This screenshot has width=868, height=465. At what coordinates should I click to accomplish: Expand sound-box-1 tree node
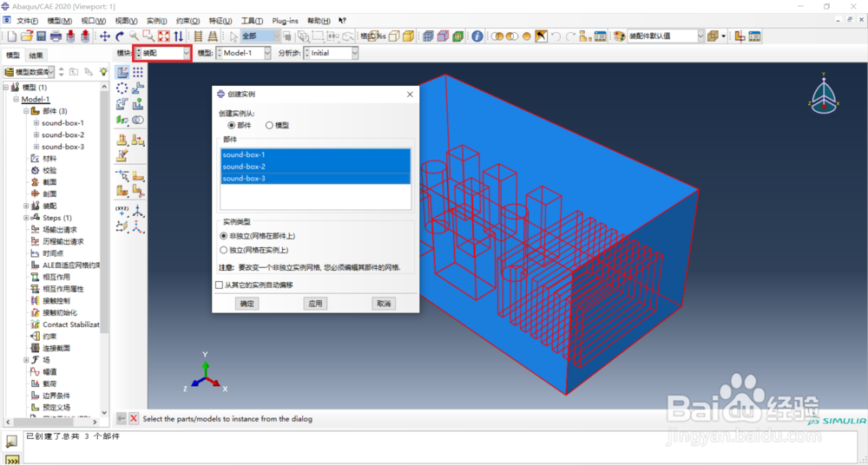[x=36, y=123]
